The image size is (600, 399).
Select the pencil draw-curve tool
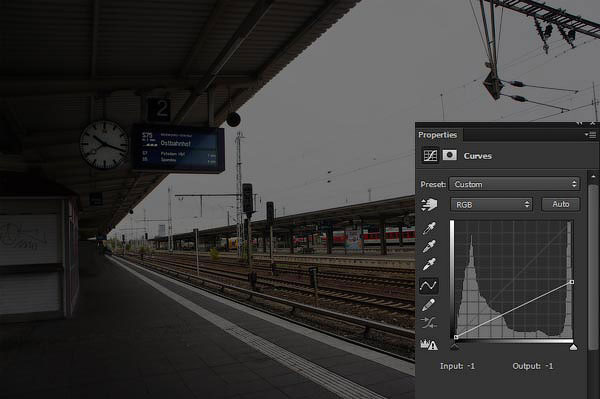click(x=429, y=305)
